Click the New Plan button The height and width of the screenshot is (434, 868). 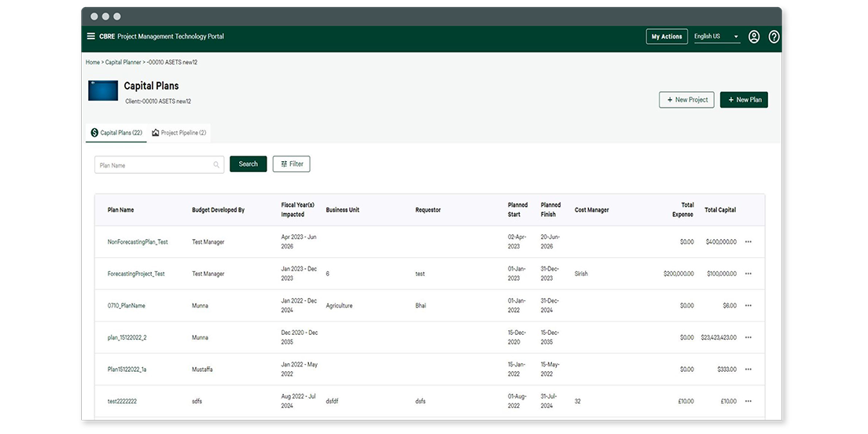click(744, 100)
